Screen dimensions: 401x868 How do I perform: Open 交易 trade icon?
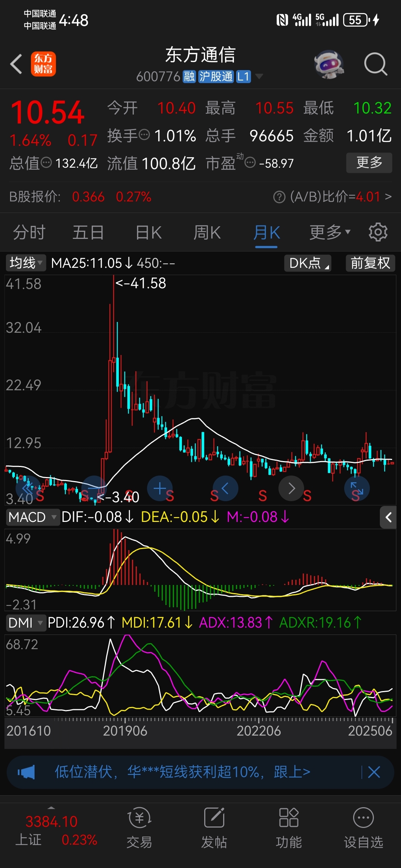click(139, 827)
